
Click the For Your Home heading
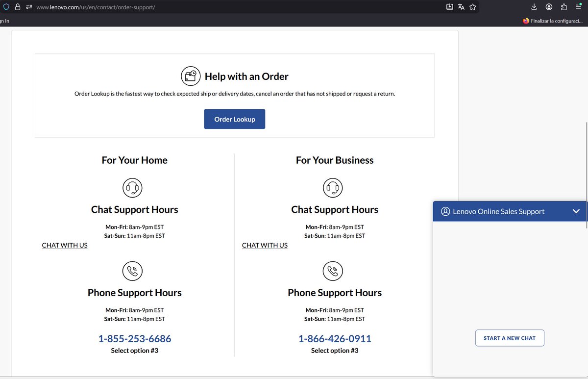[x=135, y=160]
